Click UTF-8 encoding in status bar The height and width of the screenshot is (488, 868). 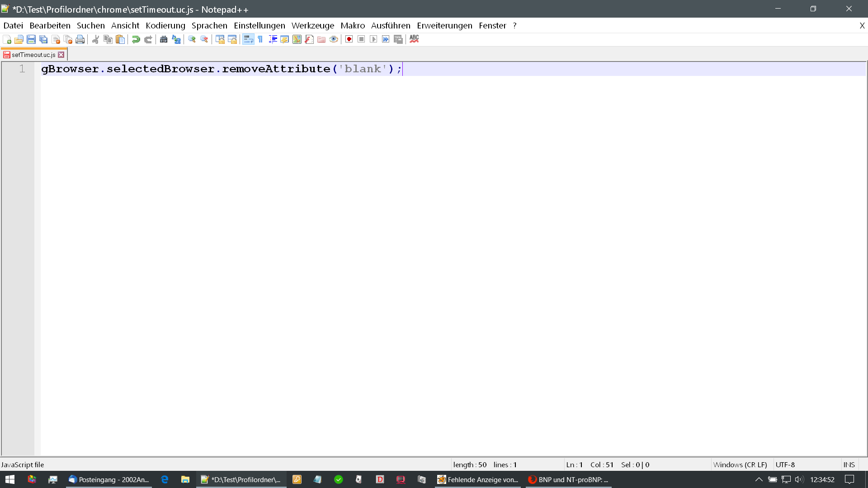click(785, 465)
